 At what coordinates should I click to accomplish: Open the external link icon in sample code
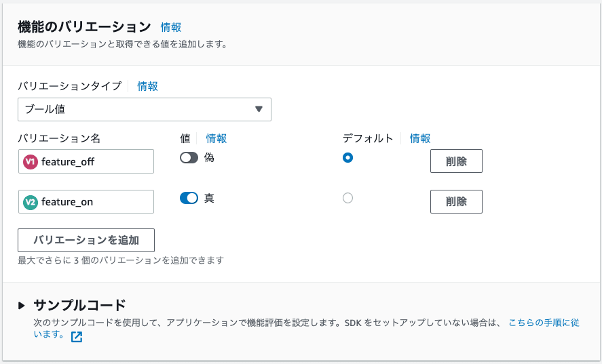coord(77,336)
